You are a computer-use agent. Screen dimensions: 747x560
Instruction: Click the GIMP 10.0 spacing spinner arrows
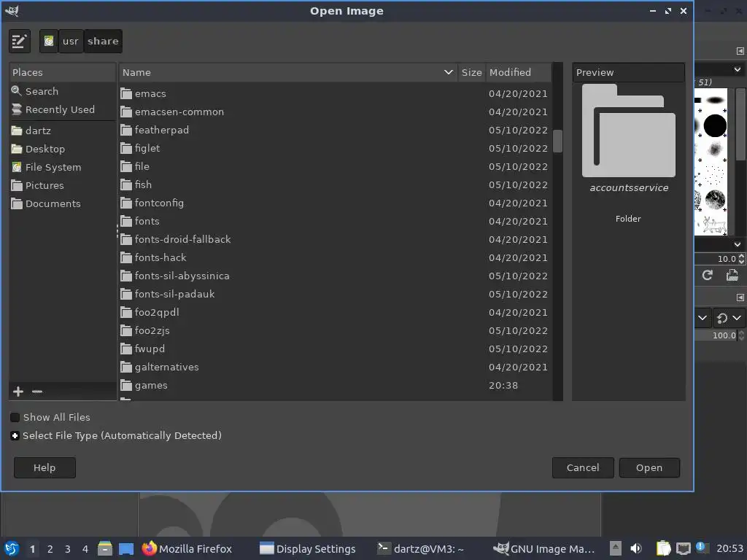(742, 259)
